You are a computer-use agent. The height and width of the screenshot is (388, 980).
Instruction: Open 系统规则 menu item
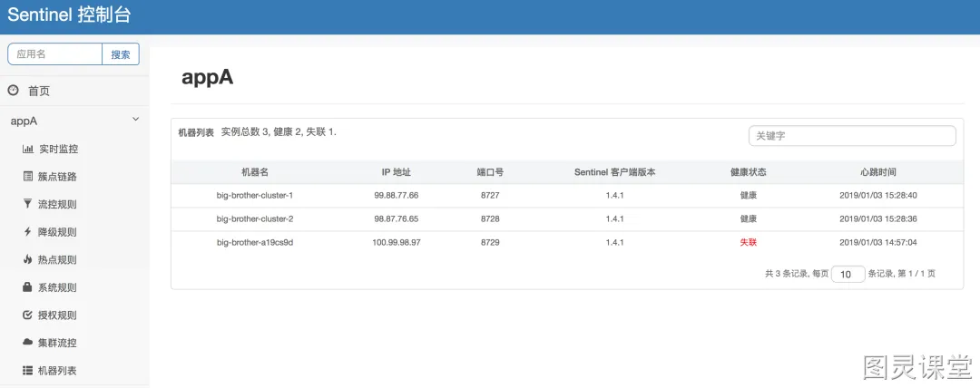[x=57, y=287]
